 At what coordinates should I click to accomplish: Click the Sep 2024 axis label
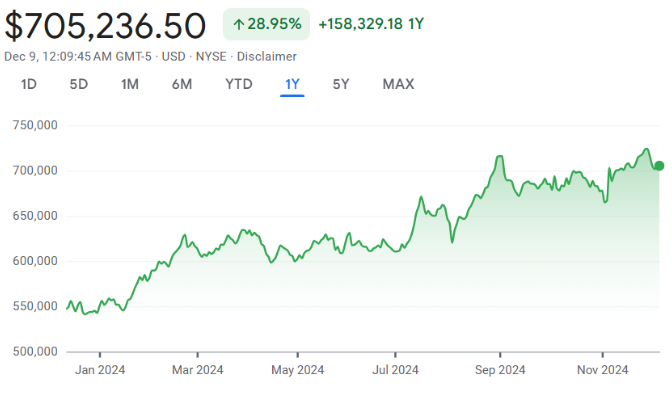click(x=500, y=370)
